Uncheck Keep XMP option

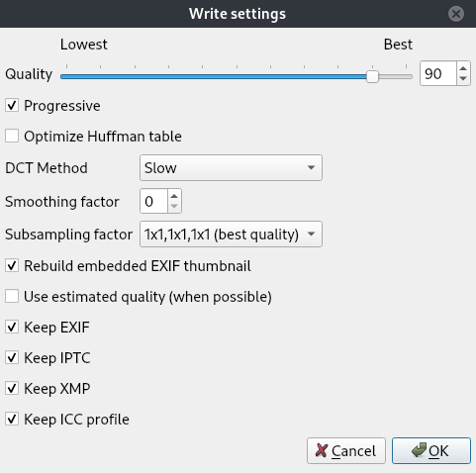coord(12,388)
